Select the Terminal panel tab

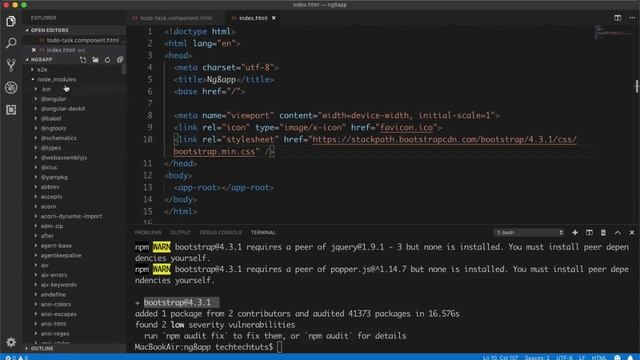tap(263, 233)
